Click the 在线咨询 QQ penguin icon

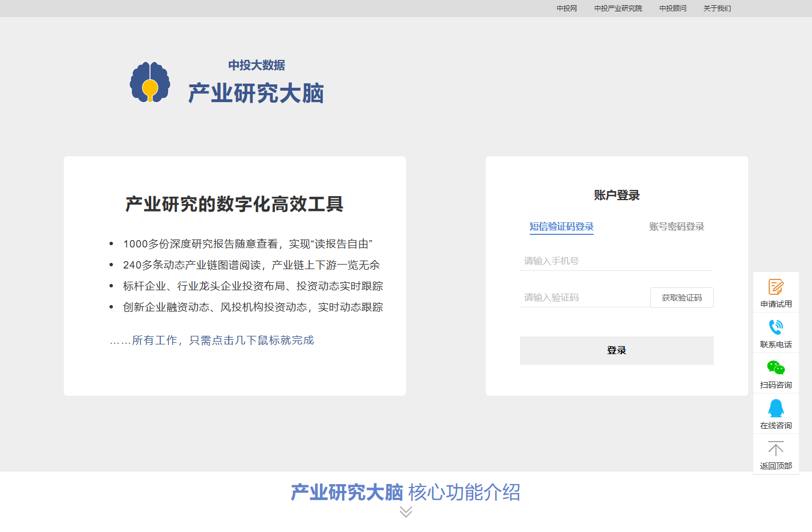776,408
